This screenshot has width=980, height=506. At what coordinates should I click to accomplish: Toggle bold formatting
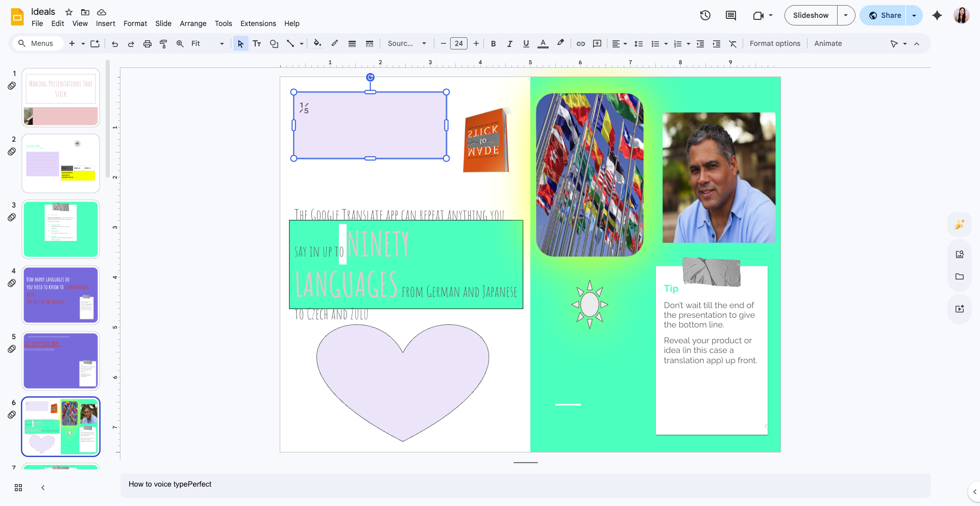[493, 44]
